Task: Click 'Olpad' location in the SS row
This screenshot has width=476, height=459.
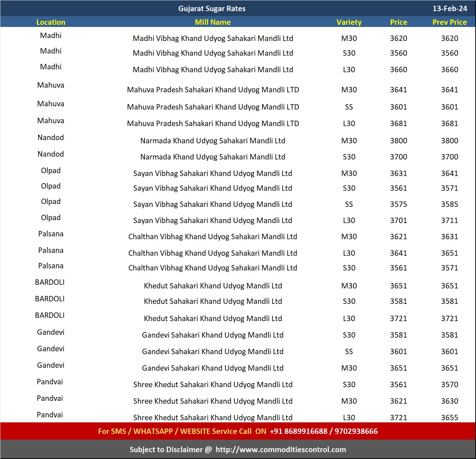Action: [x=51, y=201]
